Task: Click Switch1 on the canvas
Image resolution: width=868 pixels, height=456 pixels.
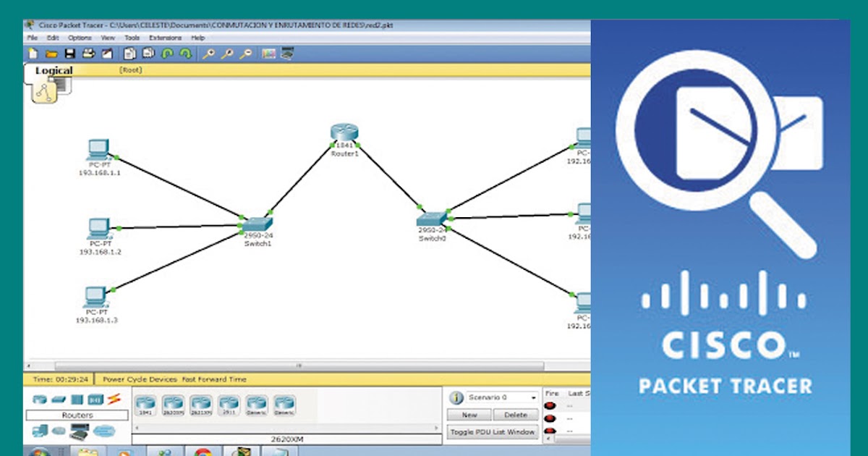Action: point(257,224)
